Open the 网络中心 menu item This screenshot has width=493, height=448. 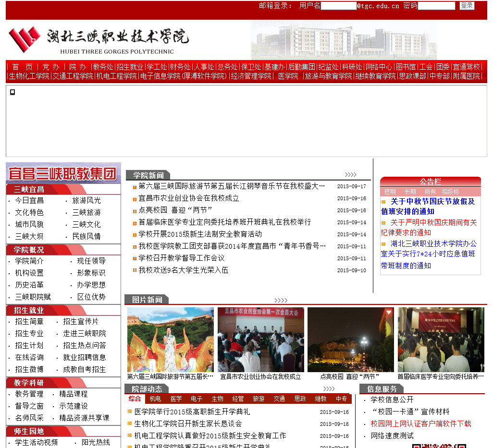pyautogui.click(x=379, y=67)
